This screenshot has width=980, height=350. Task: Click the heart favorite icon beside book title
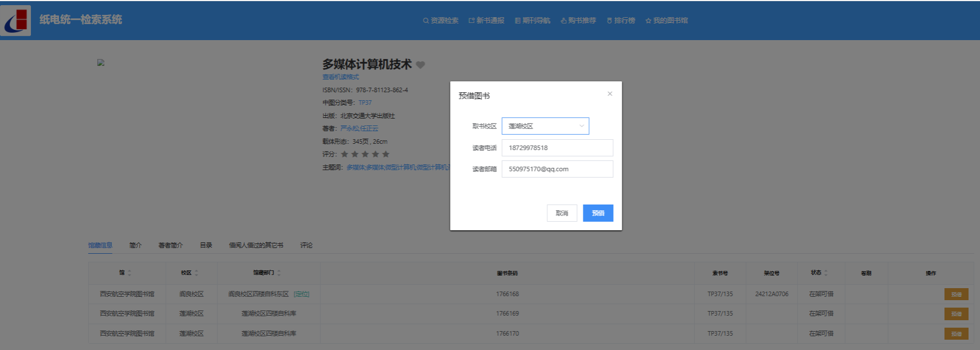[x=421, y=65]
